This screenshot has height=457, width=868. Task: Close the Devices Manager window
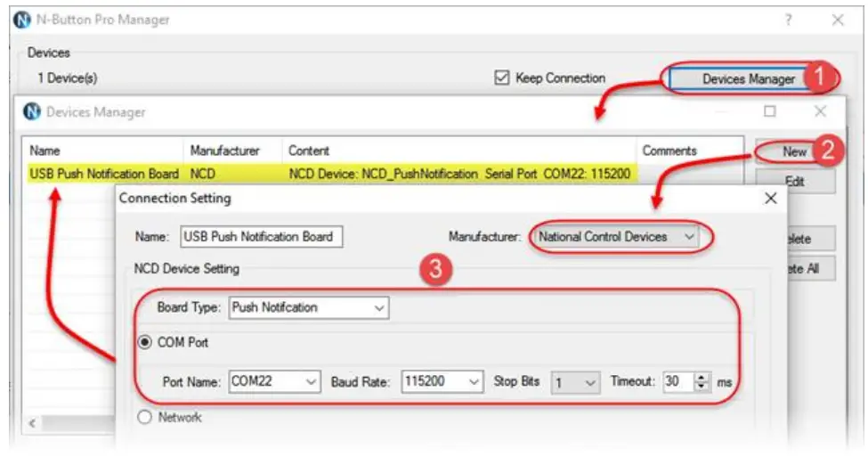pos(821,111)
